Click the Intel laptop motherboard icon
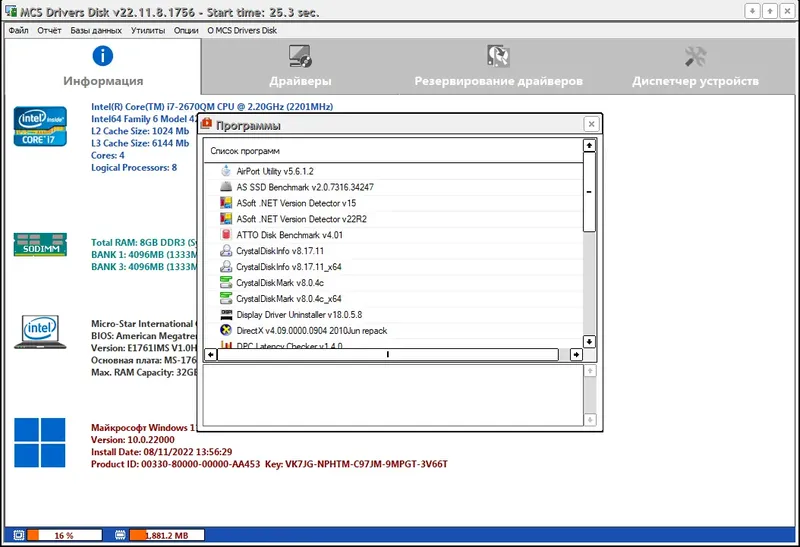The image size is (800, 547). pos(40,332)
